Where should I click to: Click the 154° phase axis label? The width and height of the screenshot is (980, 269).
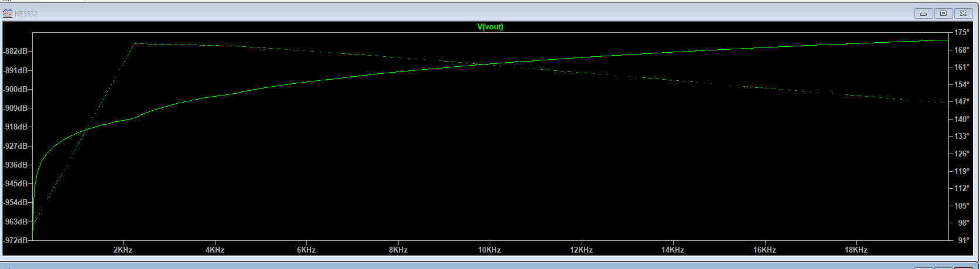(962, 85)
